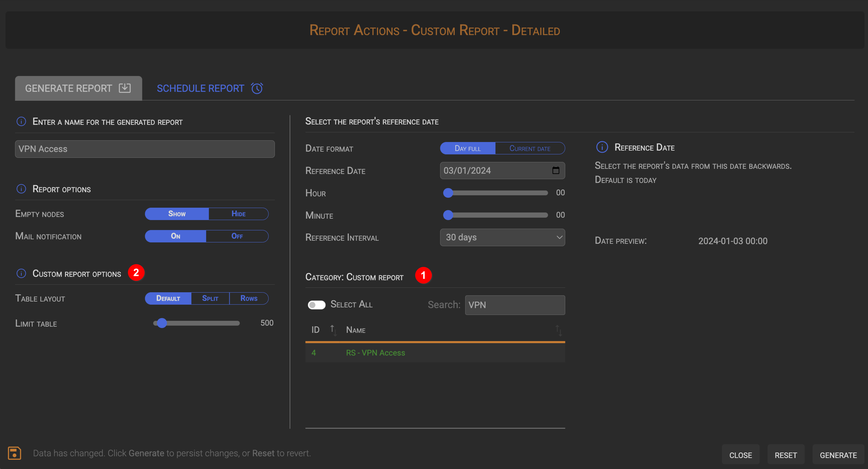Click the Report Options info icon
The image size is (868, 469).
point(21,189)
